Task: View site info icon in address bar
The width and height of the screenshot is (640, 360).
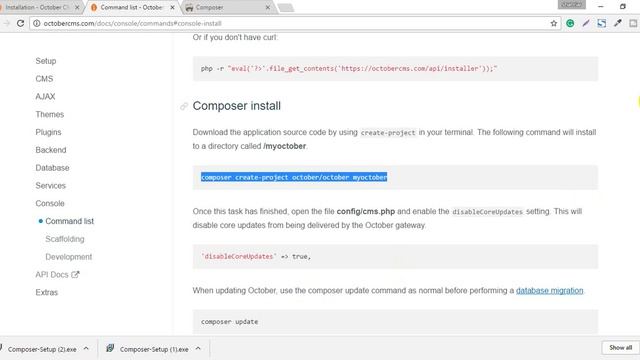Action: 36,23
